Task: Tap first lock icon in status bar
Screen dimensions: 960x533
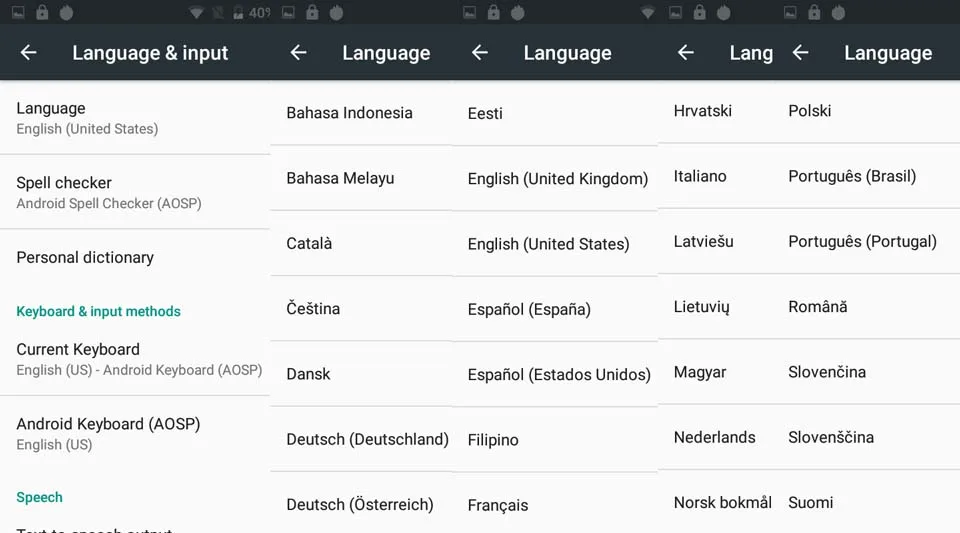Action: (x=42, y=12)
